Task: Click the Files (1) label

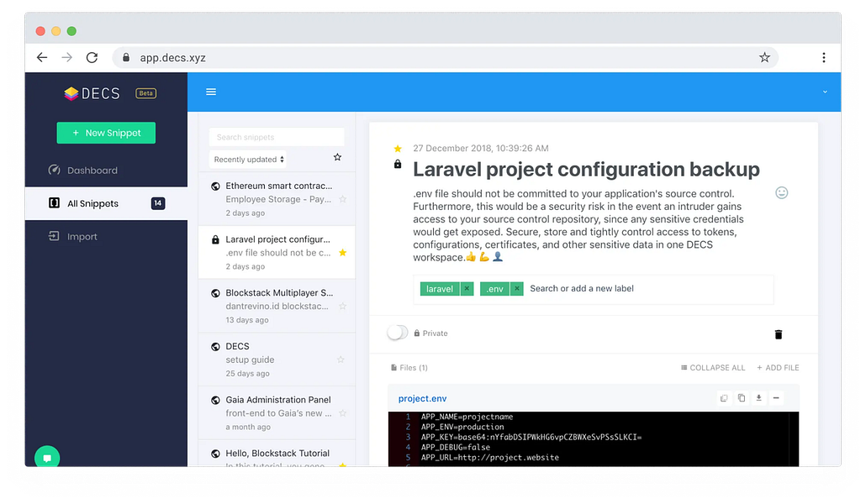Action: [x=409, y=368]
